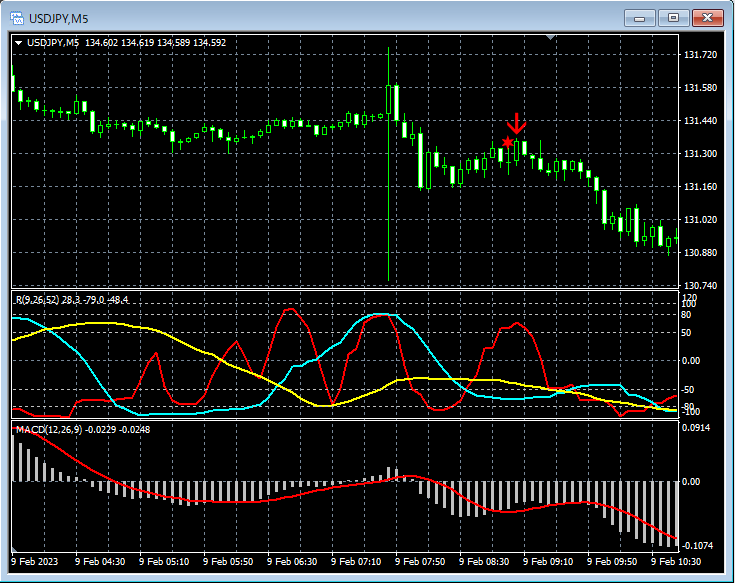Maximize the USDJPY,M5 chart window
736x583 pixels.
673,18
